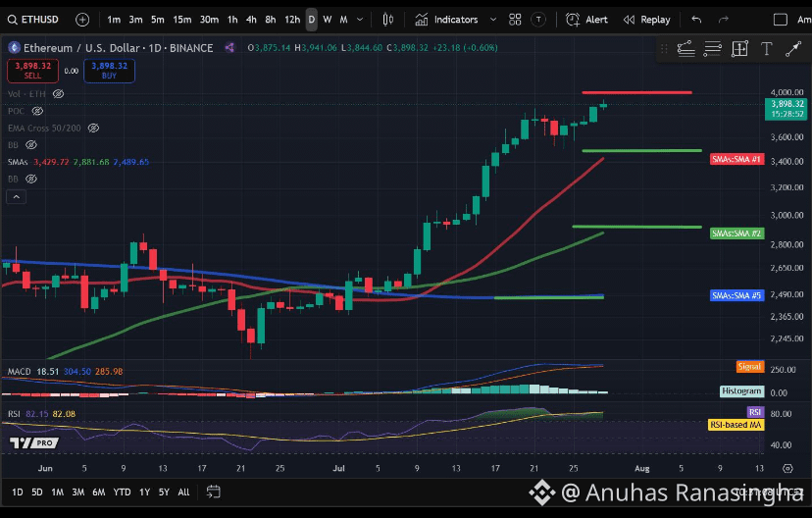Select the SMAs indicator legend

(x=18, y=162)
